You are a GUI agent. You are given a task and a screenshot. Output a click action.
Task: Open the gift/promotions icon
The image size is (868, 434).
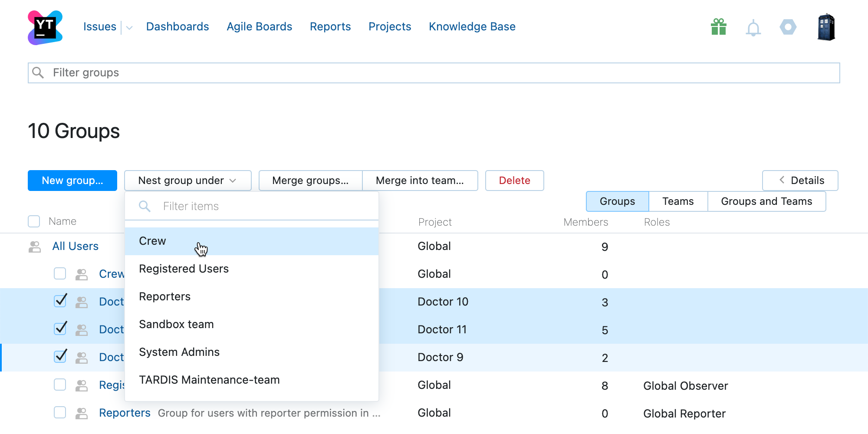[718, 27]
